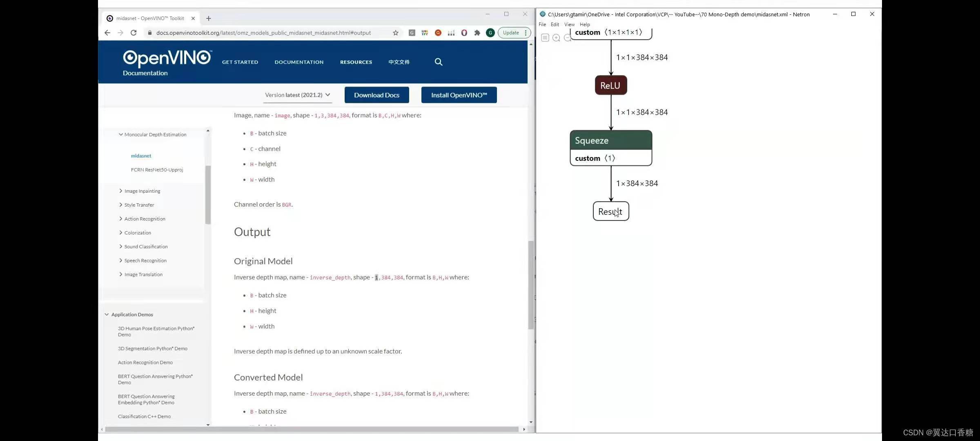
Task: Open 3D Human Pose Estimation Python Demo link
Action: (156, 331)
